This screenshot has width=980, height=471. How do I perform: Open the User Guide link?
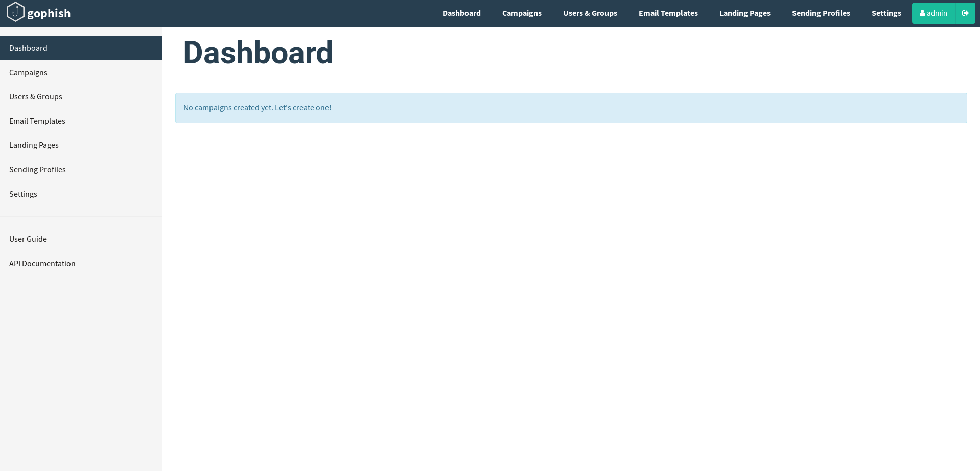tap(28, 239)
